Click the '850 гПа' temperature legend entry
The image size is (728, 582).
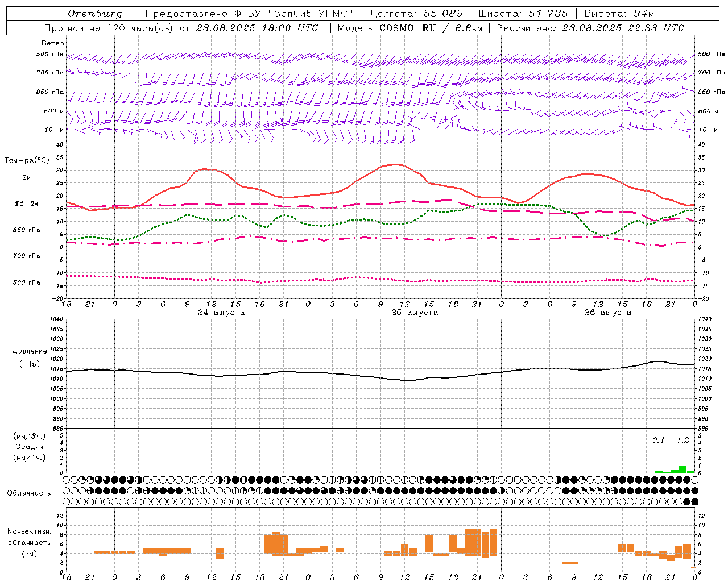click(26, 230)
